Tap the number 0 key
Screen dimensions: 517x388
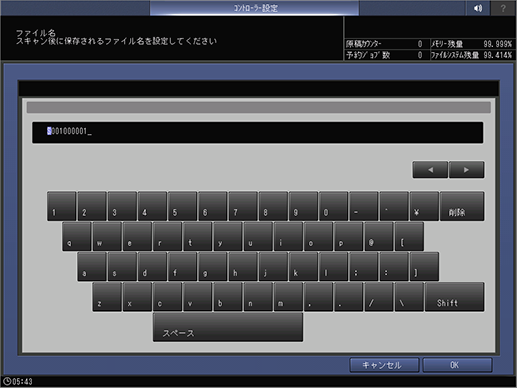coord(334,206)
